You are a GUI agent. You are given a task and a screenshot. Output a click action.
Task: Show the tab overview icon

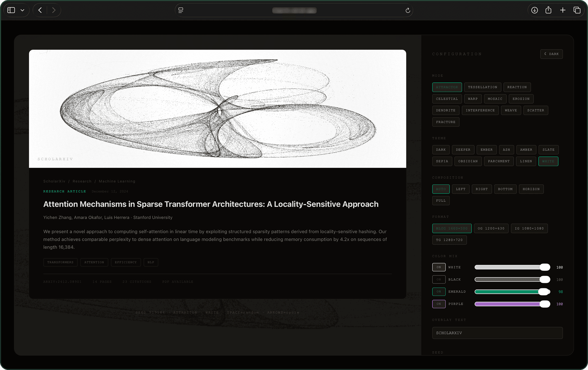tap(577, 10)
